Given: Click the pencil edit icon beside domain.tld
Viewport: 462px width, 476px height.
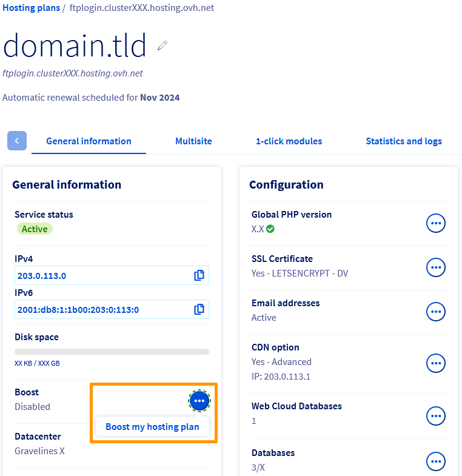Looking at the screenshot, I should 162,45.
